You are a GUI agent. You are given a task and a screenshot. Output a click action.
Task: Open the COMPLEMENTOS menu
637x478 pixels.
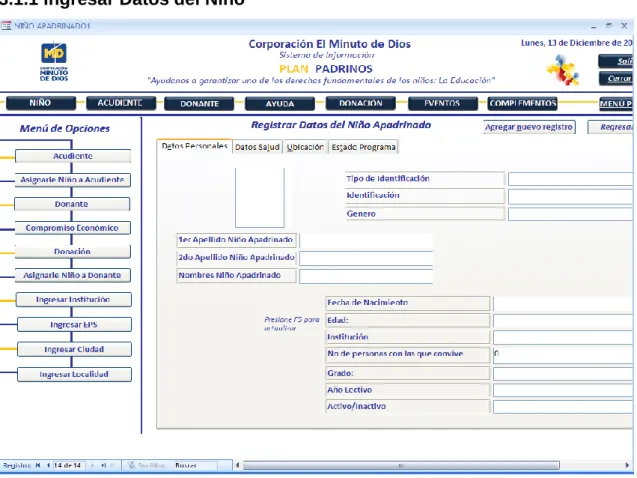522,103
